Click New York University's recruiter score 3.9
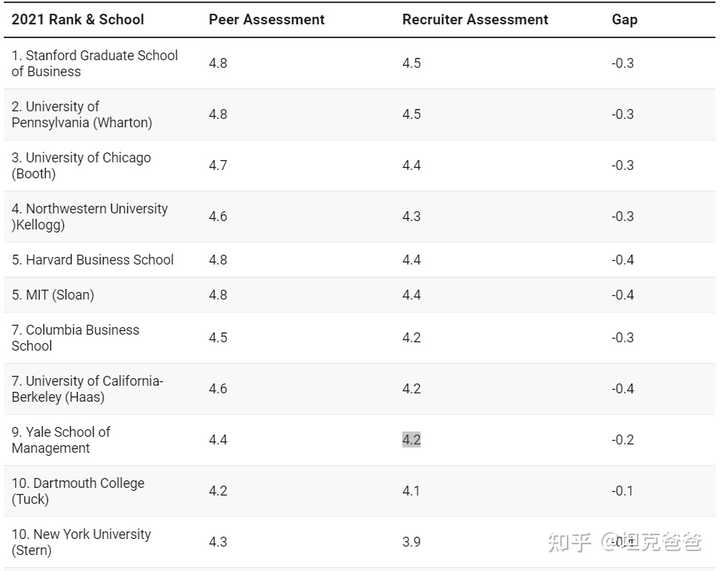 coord(411,542)
